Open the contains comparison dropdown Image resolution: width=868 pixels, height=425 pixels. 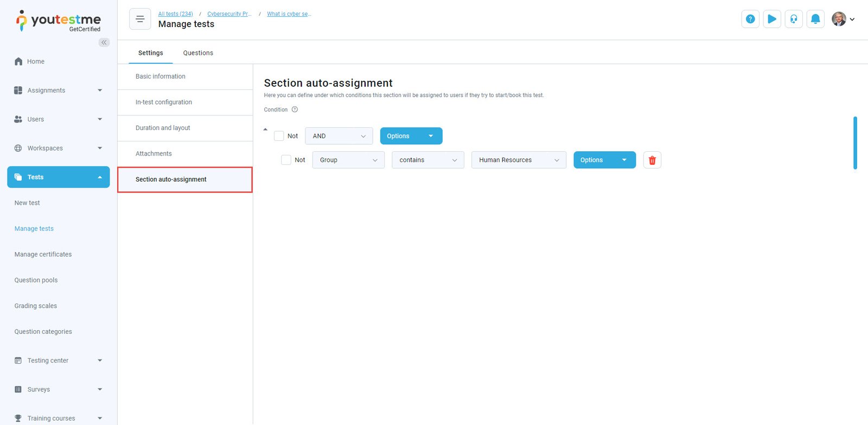point(427,160)
